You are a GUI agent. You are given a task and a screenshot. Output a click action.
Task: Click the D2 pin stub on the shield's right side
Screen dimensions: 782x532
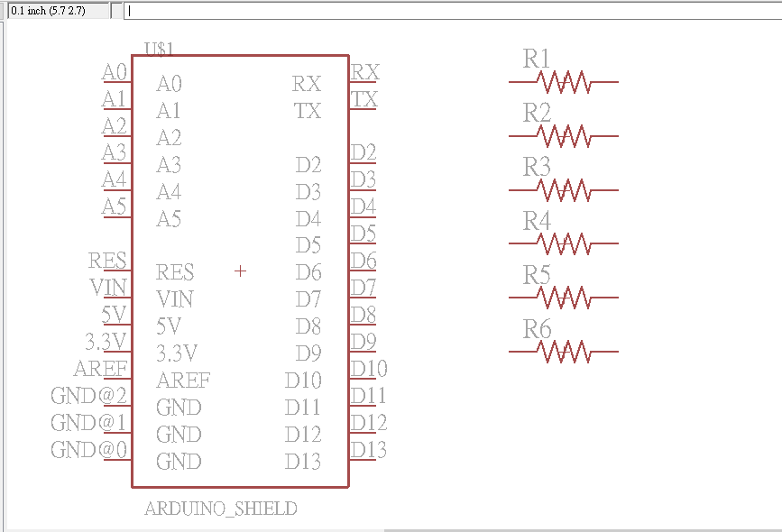pos(363,163)
